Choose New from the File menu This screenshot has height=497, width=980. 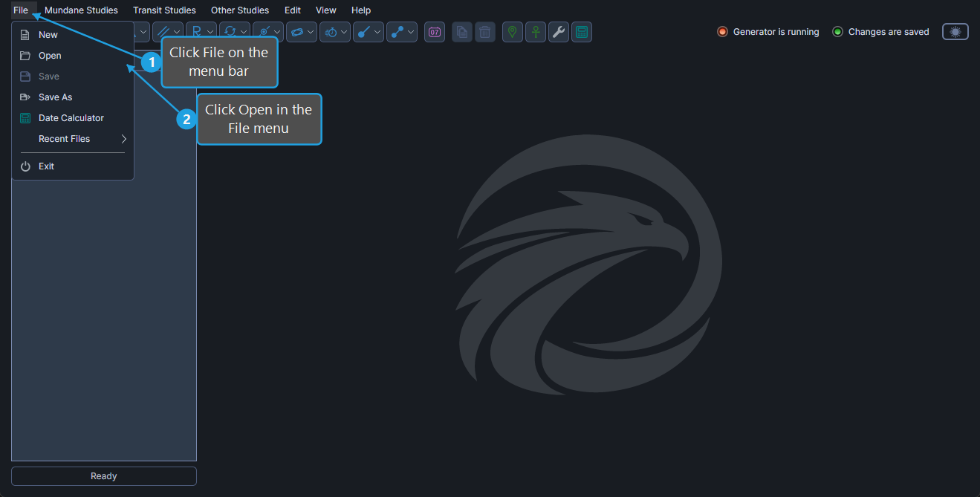(73, 35)
